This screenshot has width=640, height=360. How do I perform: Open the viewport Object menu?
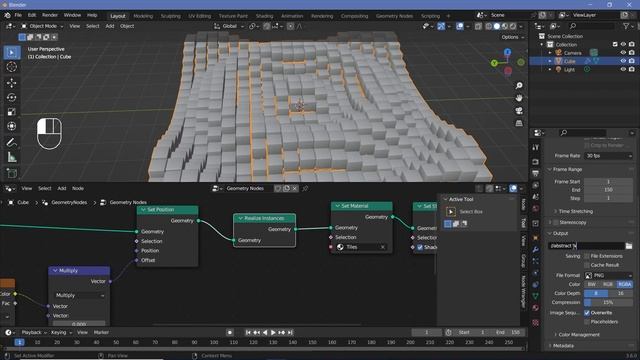pos(127,26)
